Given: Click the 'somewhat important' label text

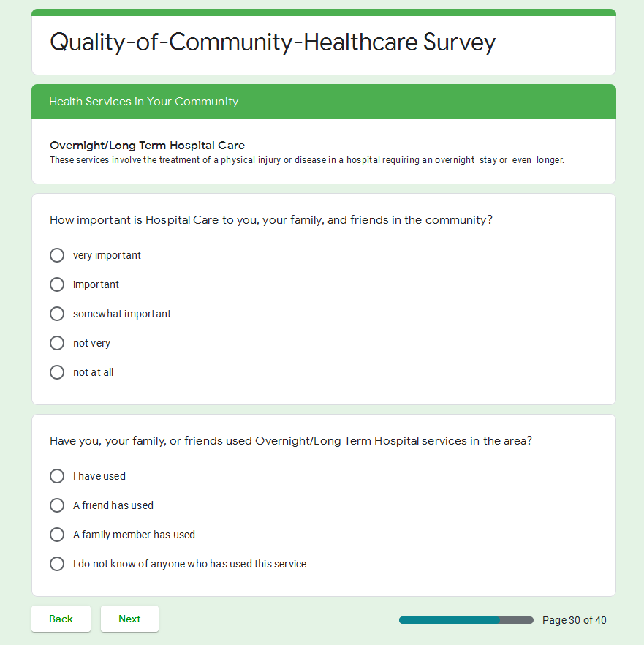Looking at the screenshot, I should 122,314.
